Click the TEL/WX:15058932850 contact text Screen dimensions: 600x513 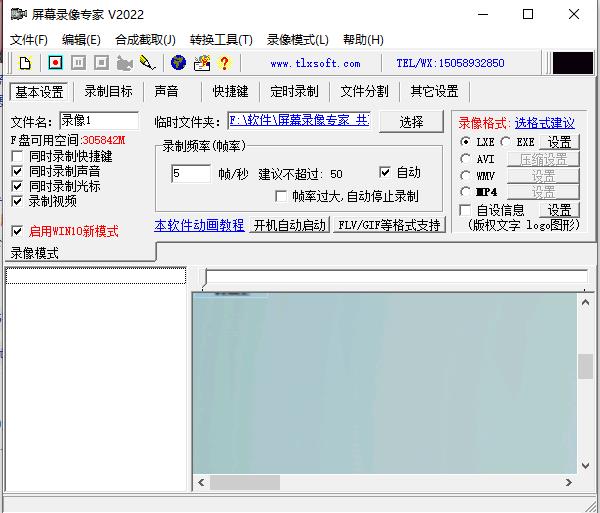(450, 63)
